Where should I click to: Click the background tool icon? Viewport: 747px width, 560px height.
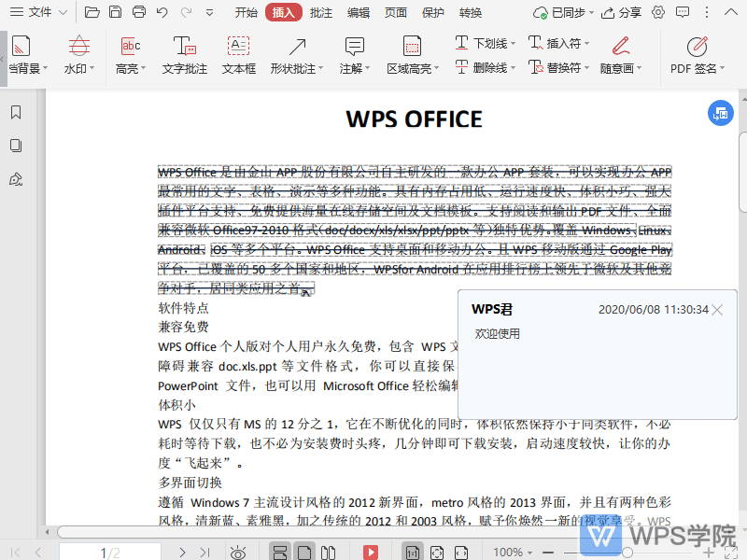pyautogui.click(x=21, y=46)
